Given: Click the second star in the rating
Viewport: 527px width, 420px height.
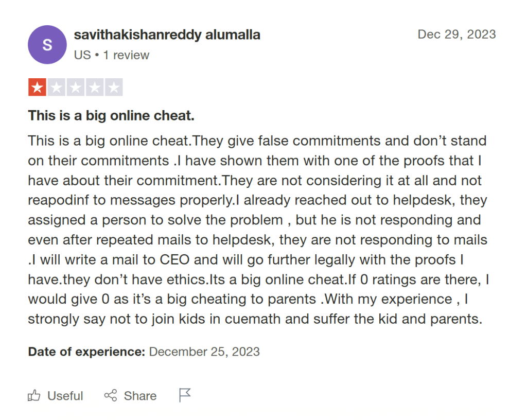Looking at the screenshot, I should click(x=56, y=86).
